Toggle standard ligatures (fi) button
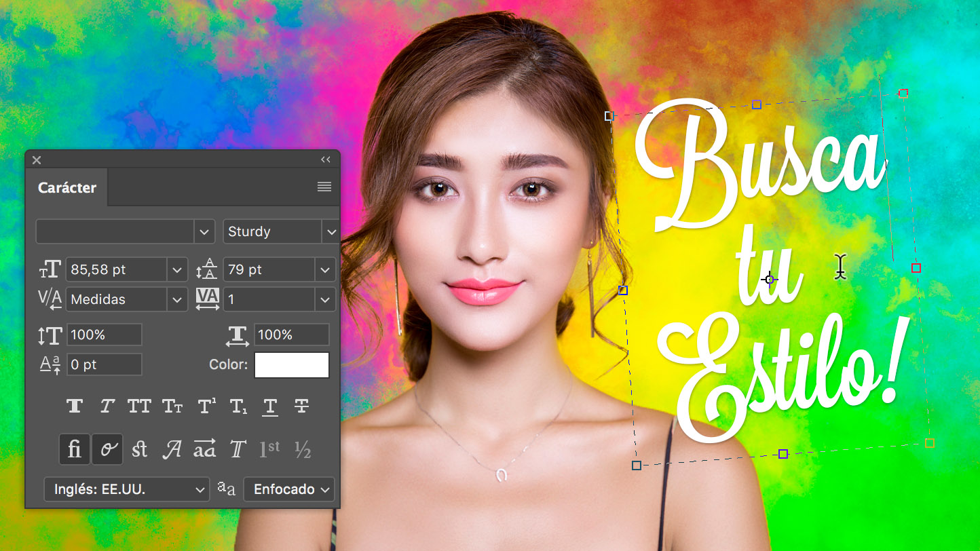Screen dimensions: 980x551 tap(75, 449)
